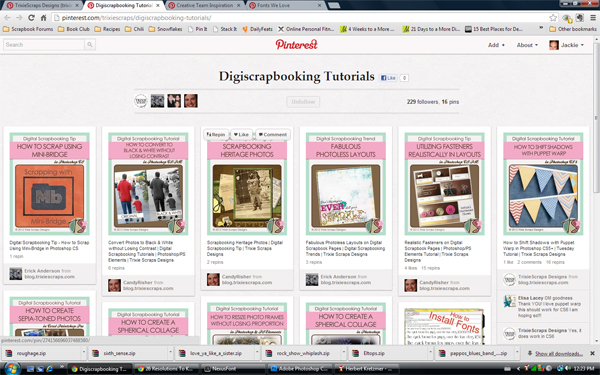
Task: Click the Pinterest logo
Action: pos(297,44)
